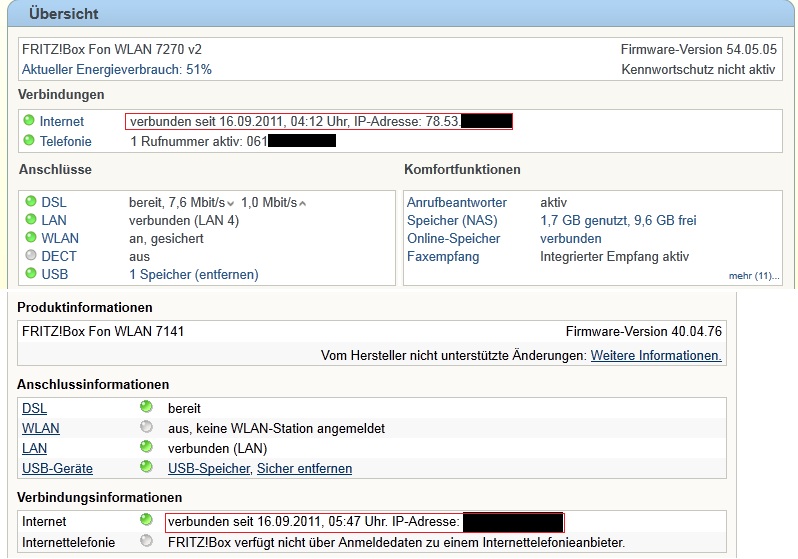This screenshot has height=559, width=798.
Task: Click the gray Internettelefonie status LED
Action: 147,542
